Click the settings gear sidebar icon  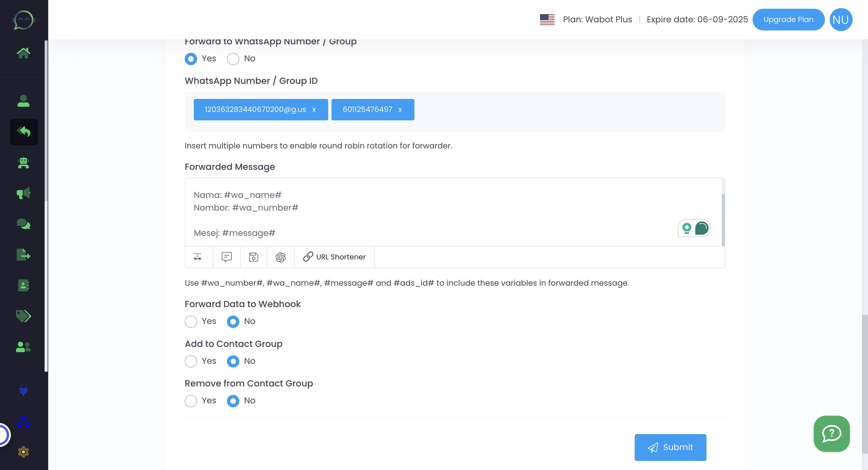click(23, 452)
